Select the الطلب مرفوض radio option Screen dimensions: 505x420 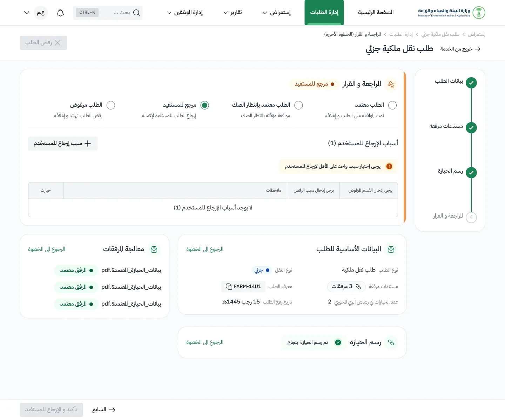(111, 105)
